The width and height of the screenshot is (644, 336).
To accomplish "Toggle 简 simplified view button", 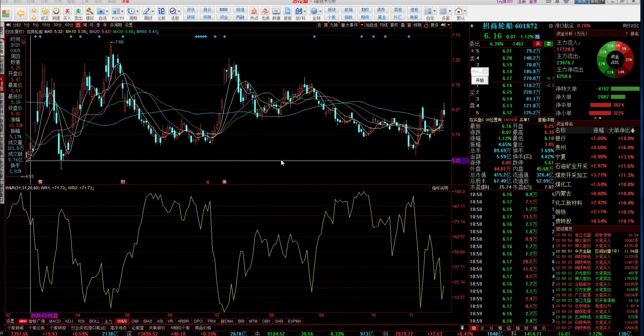I will [326, 25].
